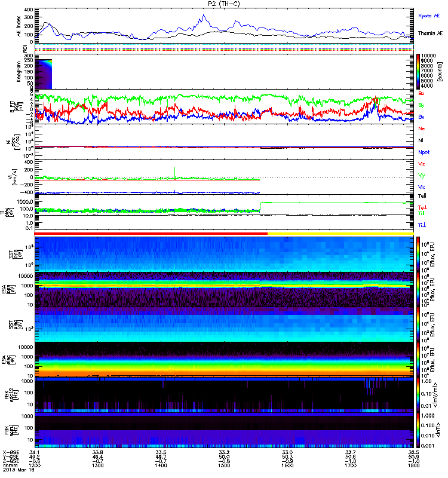Open the Keogram image patch
The image size is (448, 478).
(44, 74)
